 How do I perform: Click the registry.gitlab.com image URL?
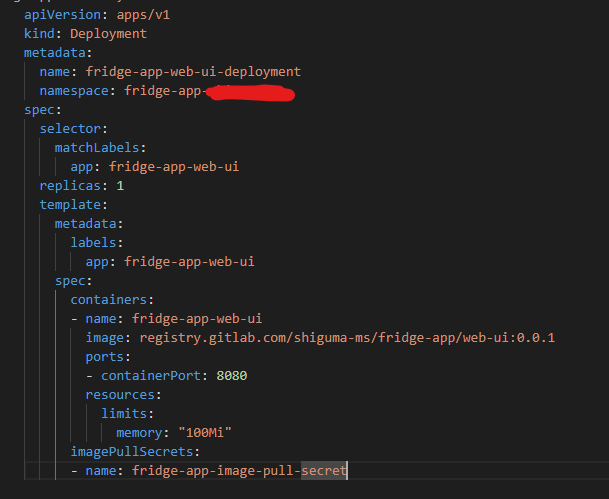point(347,337)
